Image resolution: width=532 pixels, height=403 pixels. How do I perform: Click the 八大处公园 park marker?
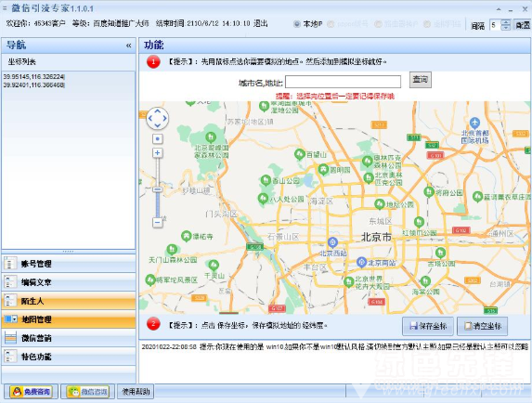(x=263, y=199)
